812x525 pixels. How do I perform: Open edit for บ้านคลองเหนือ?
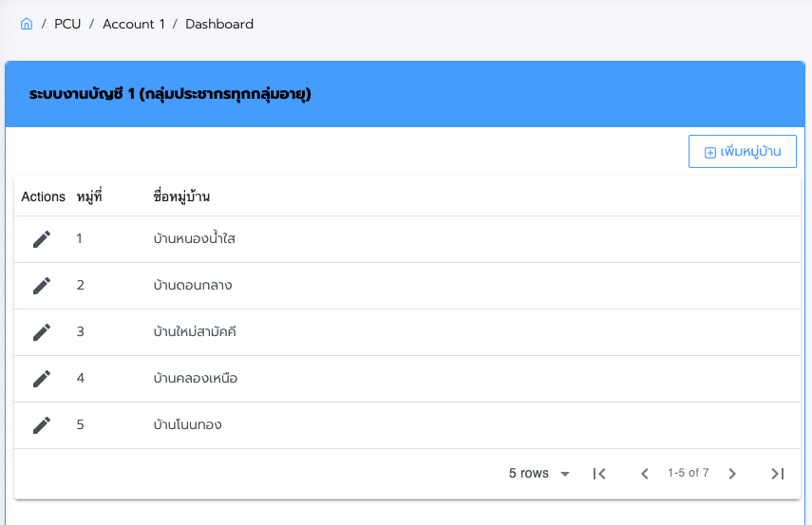[42, 379]
